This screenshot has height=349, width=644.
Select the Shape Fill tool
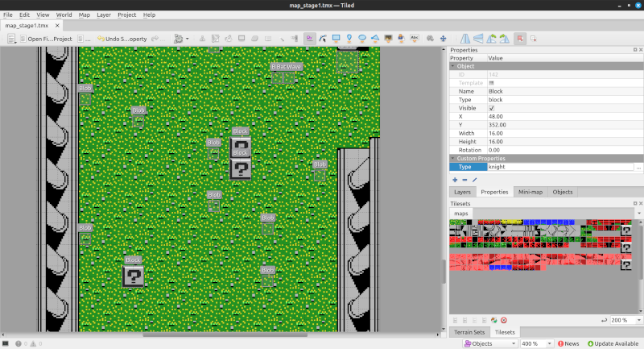click(x=242, y=39)
